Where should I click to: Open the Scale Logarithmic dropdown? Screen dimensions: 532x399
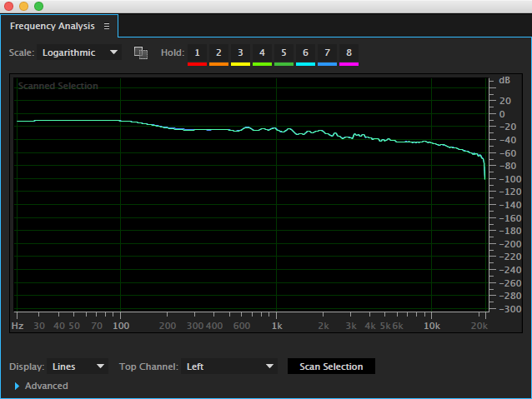pyautogui.click(x=79, y=52)
